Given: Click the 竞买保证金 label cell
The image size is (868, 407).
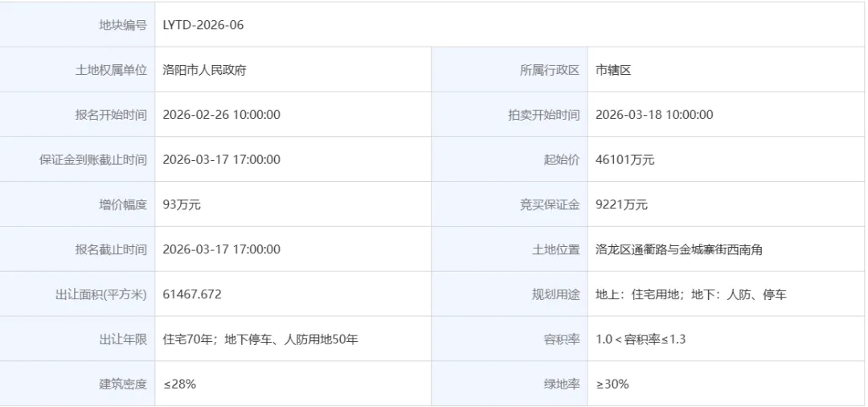Looking at the screenshot, I should coord(510,205).
